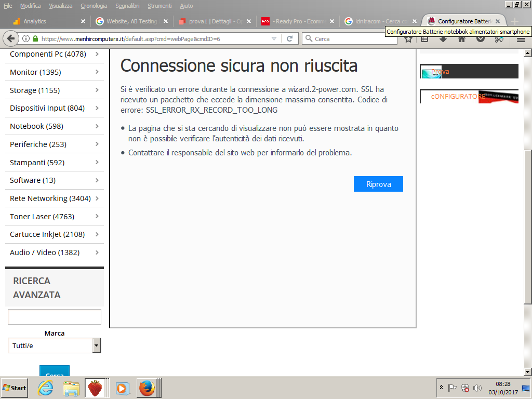The image size is (532, 399).
Task: Click the Cerca search box in toolbar
Action: [x=350, y=38]
